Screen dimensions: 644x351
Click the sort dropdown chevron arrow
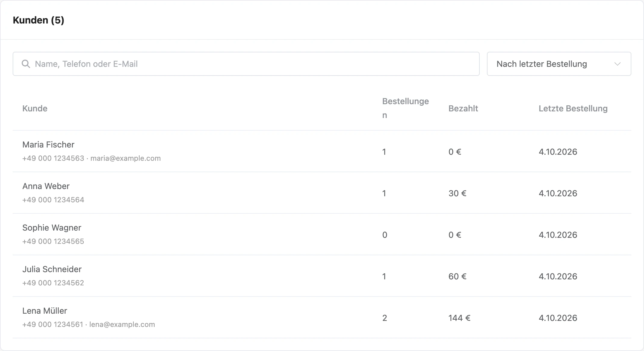pos(618,64)
